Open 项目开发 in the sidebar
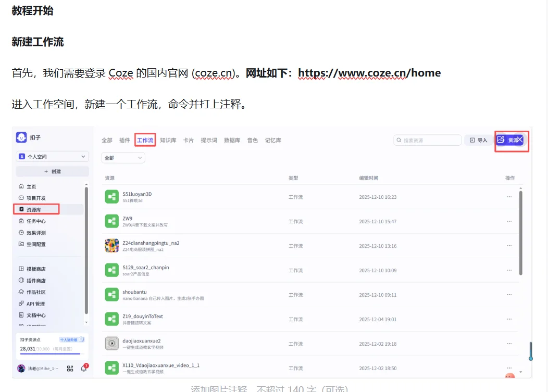This screenshot has width=548, height=392. (32, 198)
